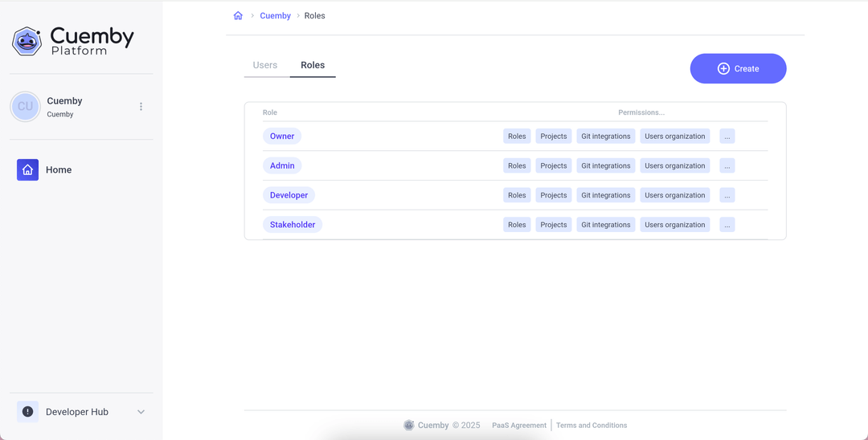Click the CU avatar circle
Image resolution: width=868 pixels, height=440 pixels.
click(26, 107)
